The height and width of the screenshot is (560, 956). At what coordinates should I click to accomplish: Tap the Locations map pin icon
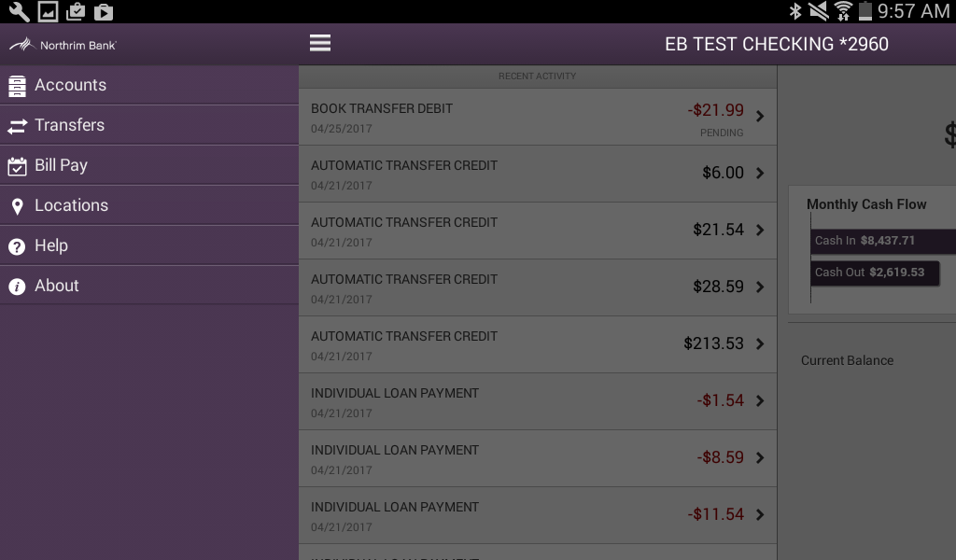[x=16, y=204]
